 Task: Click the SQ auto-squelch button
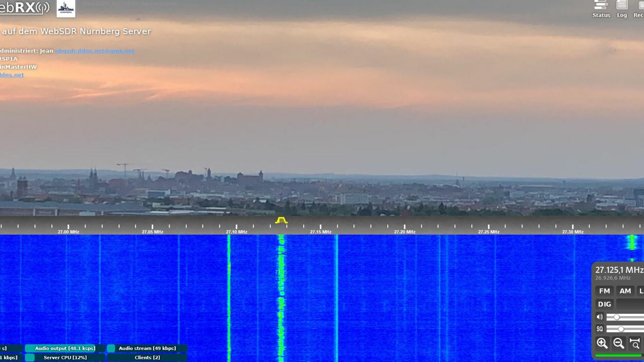(x=600, y=329)
